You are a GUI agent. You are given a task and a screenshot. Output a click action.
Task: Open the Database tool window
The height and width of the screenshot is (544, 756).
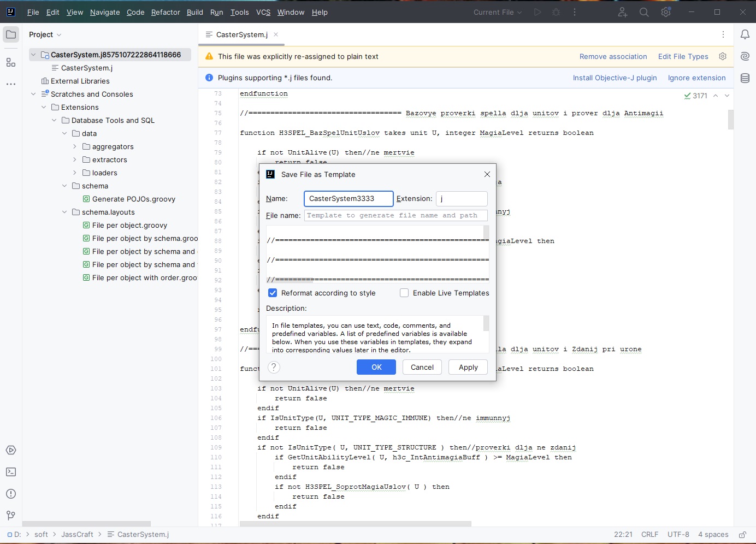pos(745,78)
